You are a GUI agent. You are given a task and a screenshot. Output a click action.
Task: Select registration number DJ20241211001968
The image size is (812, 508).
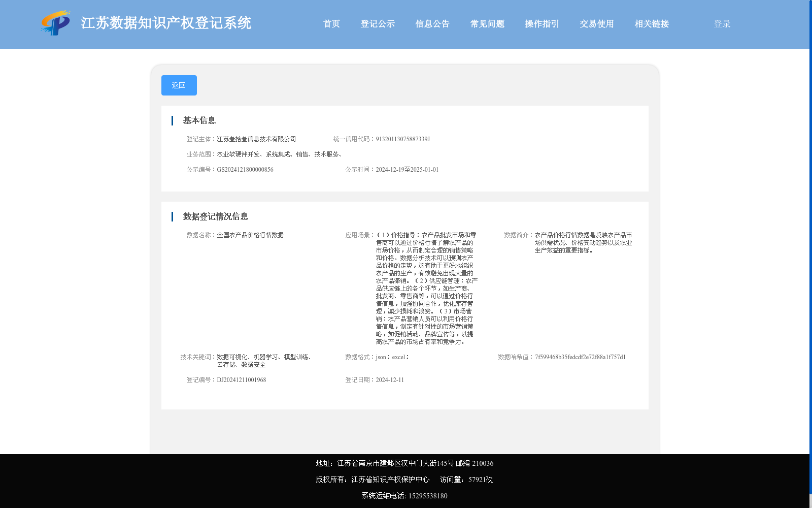242,380
